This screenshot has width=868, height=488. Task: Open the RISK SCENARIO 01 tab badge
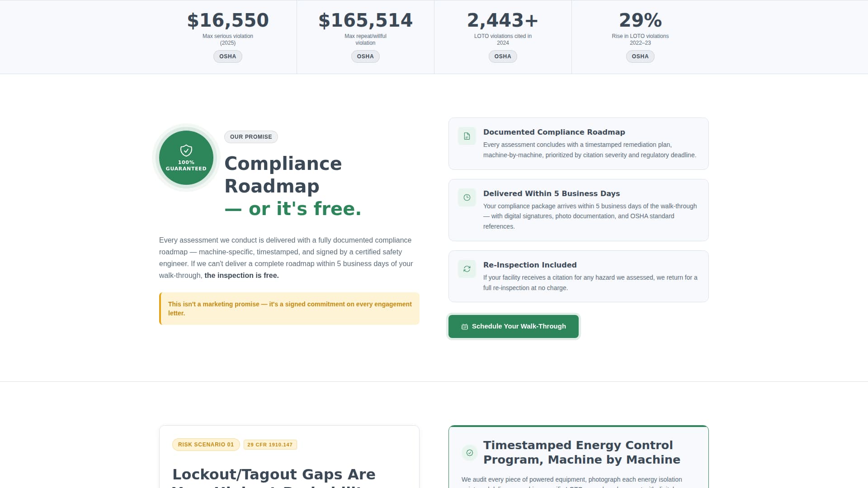point(206,444)
